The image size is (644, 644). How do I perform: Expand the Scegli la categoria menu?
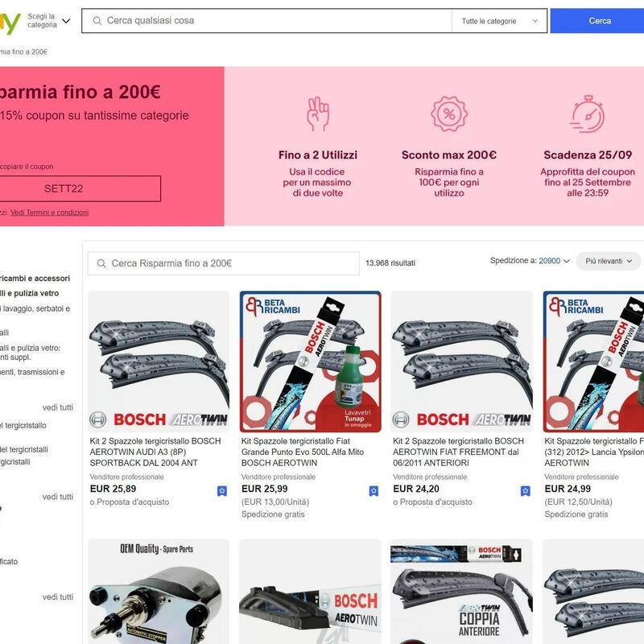click(x=49, y=21)
